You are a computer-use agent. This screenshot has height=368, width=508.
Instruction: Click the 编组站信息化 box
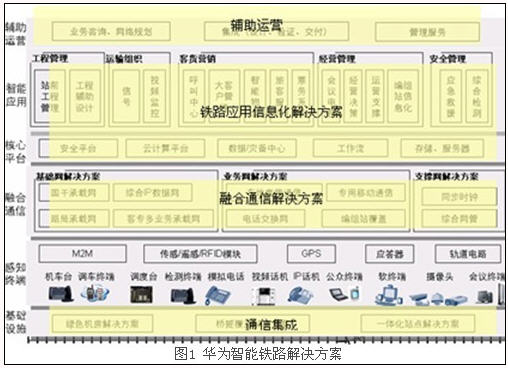point(403,96)
